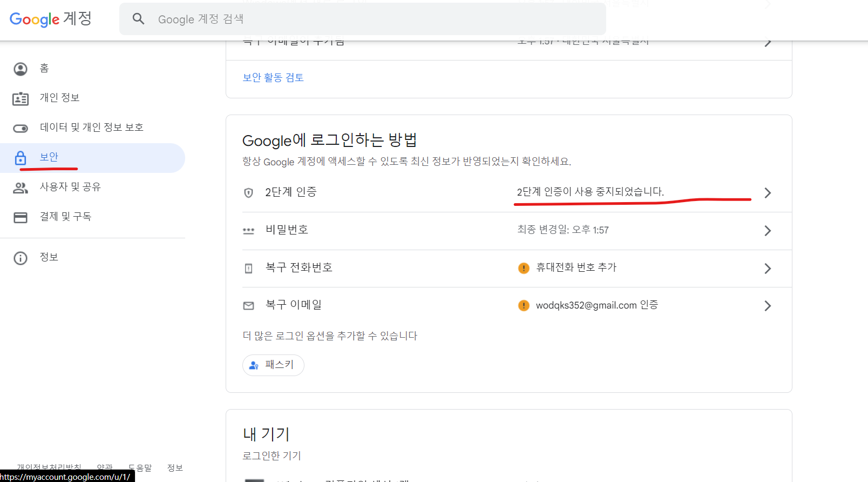Open the 복구 전화번호 row

[508, 269]
